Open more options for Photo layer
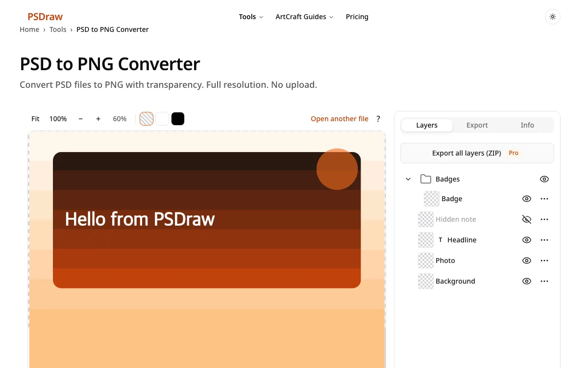The image size is (588, 368). 544,261
